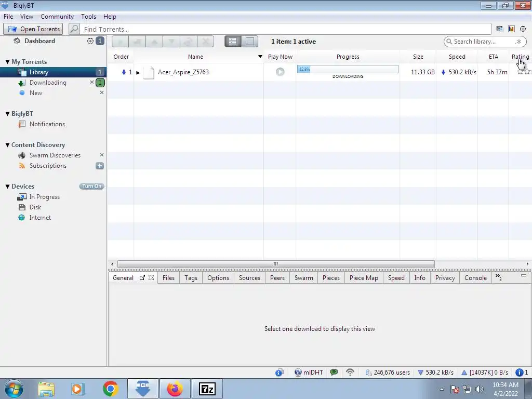Viewport: 532px width, 399px height.
Task: Rate the torrent using the star rating
Action: pyautogui.click(x=524, y=72)
